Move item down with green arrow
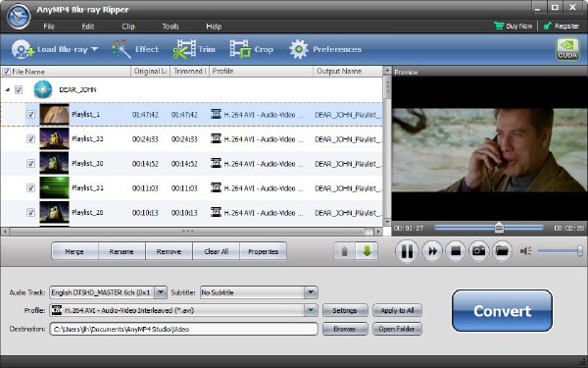Image resolution: width=588 pixels, height=368 pixels. point(367,251)
